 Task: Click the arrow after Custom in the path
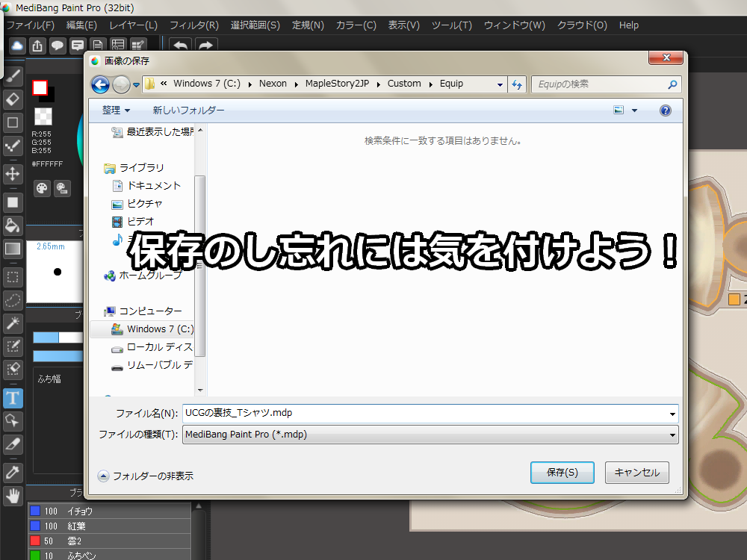[x=431, y=84]
